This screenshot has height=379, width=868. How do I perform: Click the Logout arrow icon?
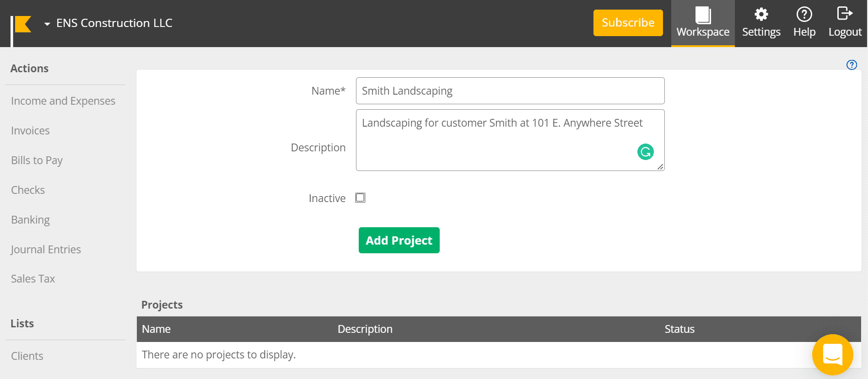click(845, 13)
